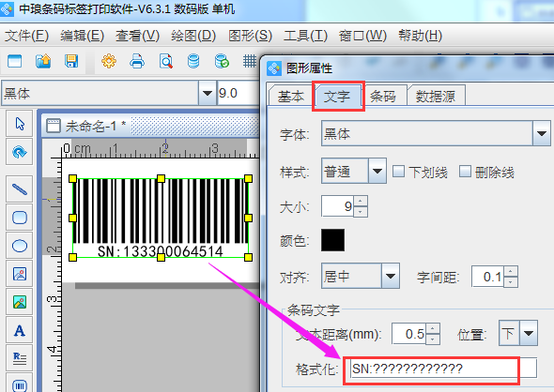Open document settings gear icon
Viewport: 554px width, 392px height.
coord(109,61)
